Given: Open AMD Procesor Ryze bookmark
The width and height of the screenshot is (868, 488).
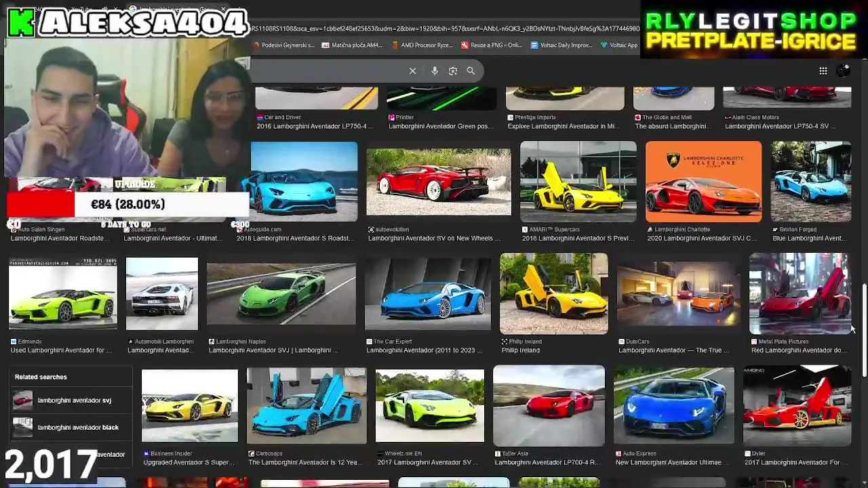Looking at the screenshot, I should pyautogui.click(x=422, y=45).
